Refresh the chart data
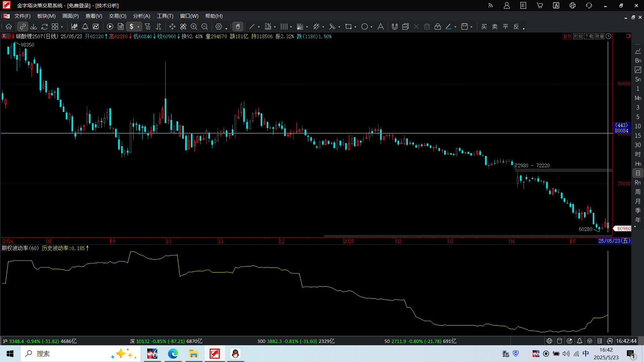Viewport: 644px width, 362px height. pyautogui.click(x=45, y=26)
